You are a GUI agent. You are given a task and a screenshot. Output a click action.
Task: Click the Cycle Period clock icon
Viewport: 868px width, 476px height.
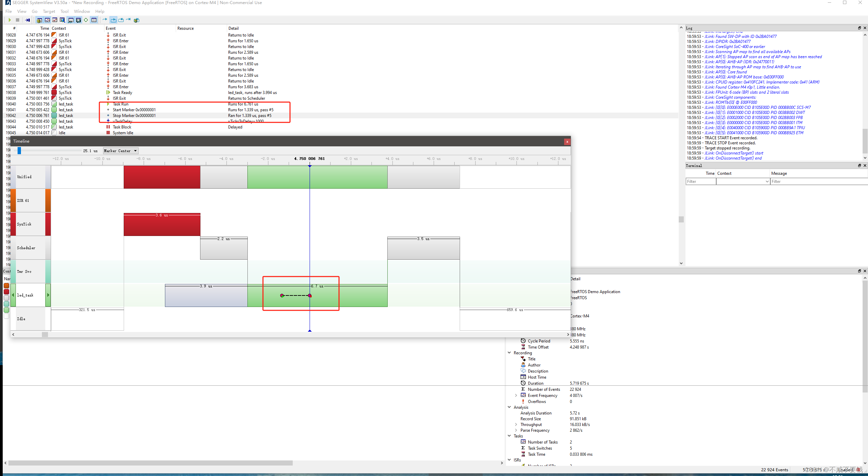point(523,341)
